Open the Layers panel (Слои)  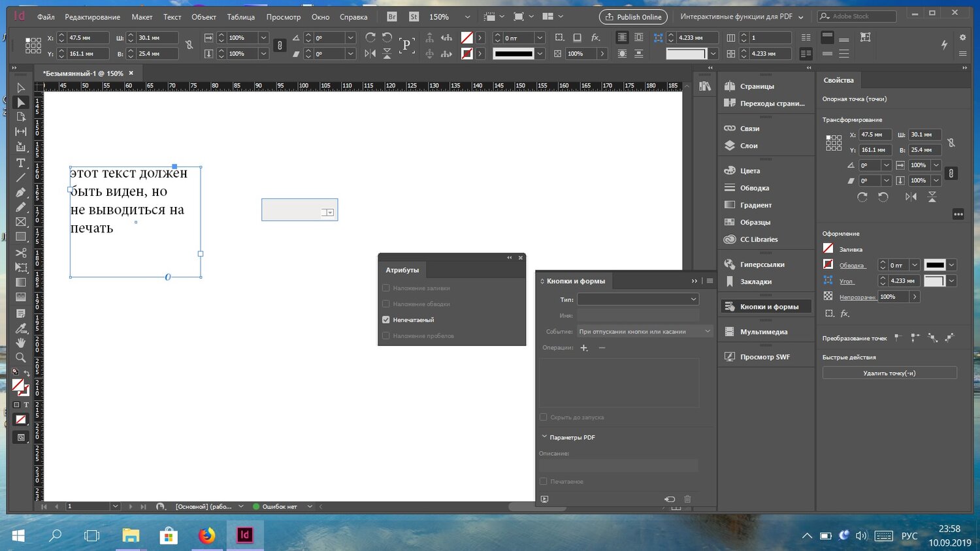click(749, 146)
